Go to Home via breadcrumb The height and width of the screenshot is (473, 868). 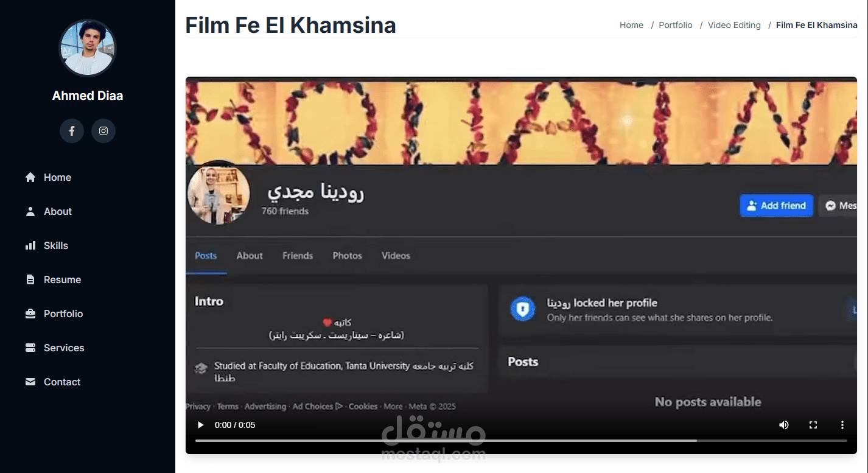click(x=631, y=25)
